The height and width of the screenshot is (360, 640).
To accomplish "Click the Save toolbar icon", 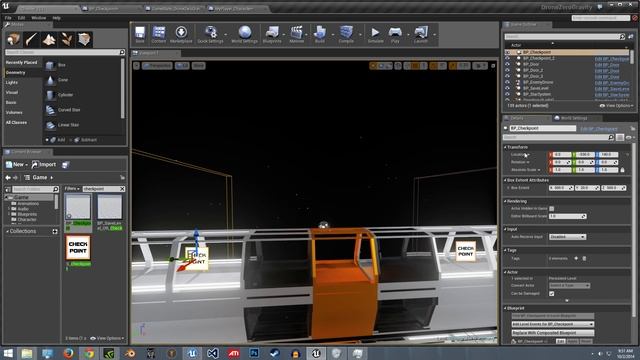I will point(140,34).
